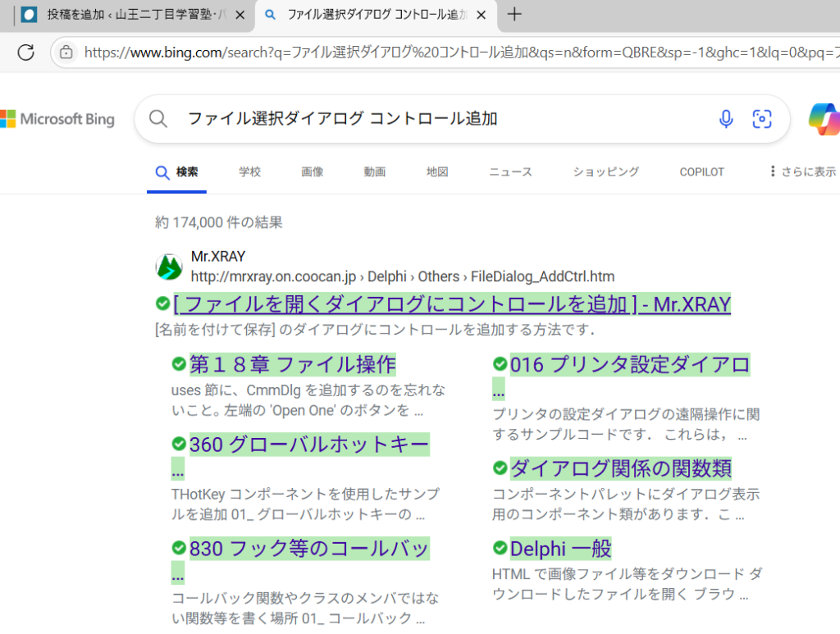
Task: Select the 画像 search tab
Action: [x=313, y=172]
